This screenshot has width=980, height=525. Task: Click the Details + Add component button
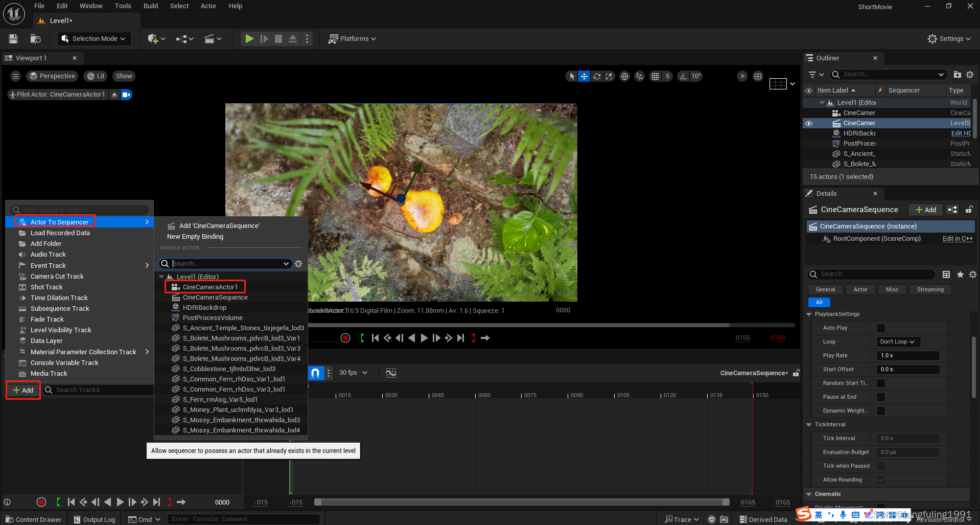coord(926,210)
